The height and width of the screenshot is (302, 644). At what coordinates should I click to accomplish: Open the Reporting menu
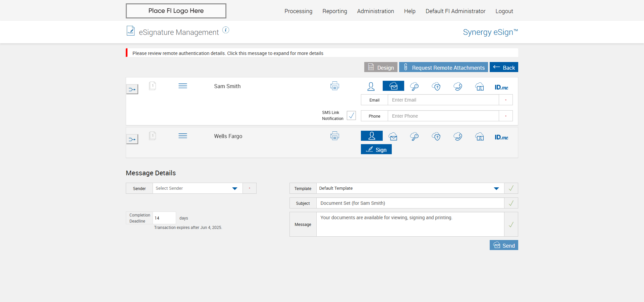tap(335, 11)
